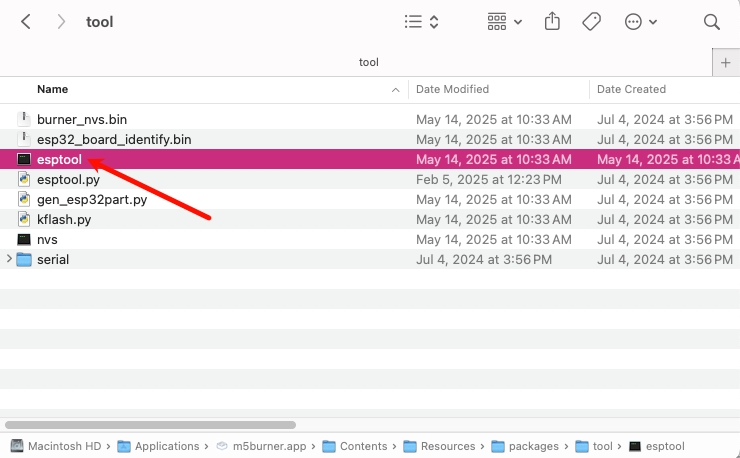740x458 pixels.
Task: Select the tool tab title
Action: pyautogui.click(x=369, y=62)
